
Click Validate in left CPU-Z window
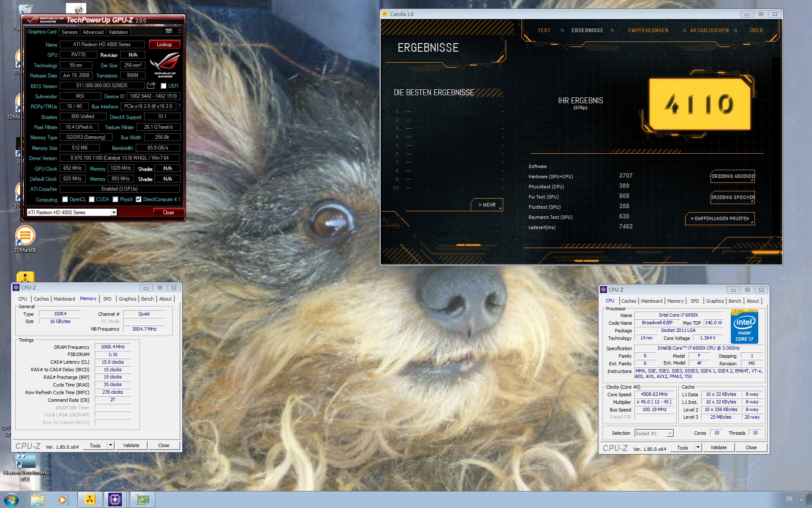point(131,445)
